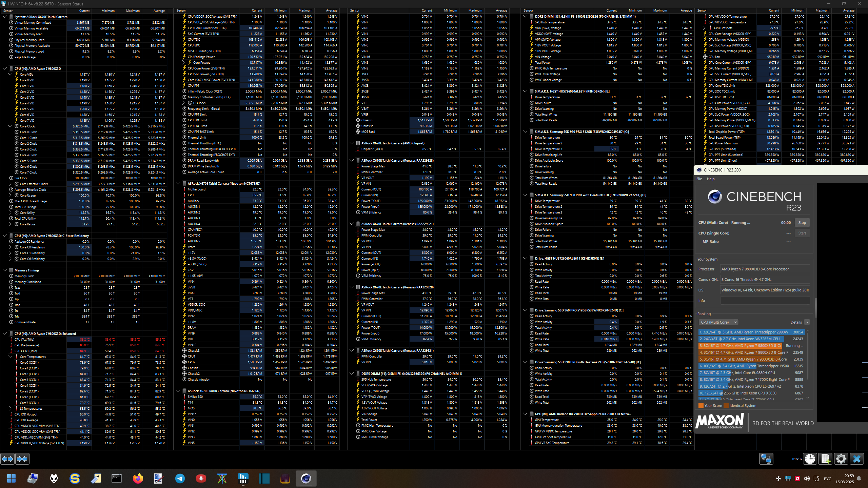Open Telegram from the taskbar
Image resolution: width=868 pixels, height=488 pixels.
[x=180, y=479]
